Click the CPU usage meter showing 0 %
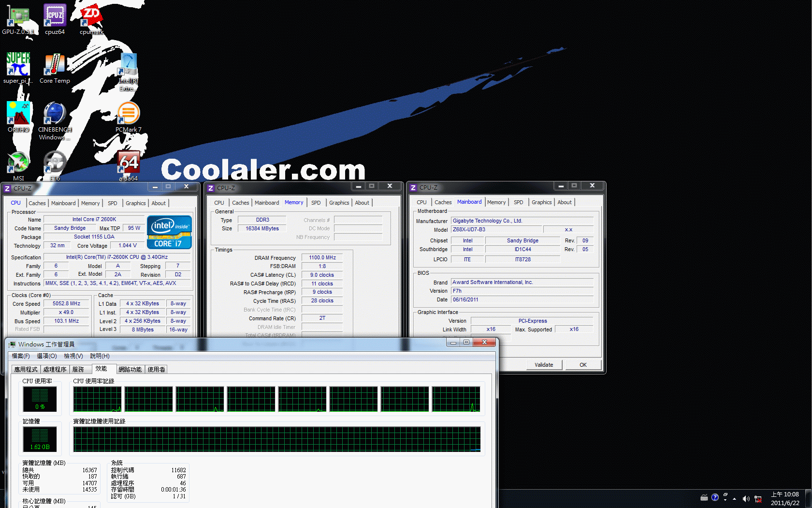This screenshot has width=812, height=508. click(40, 399)
